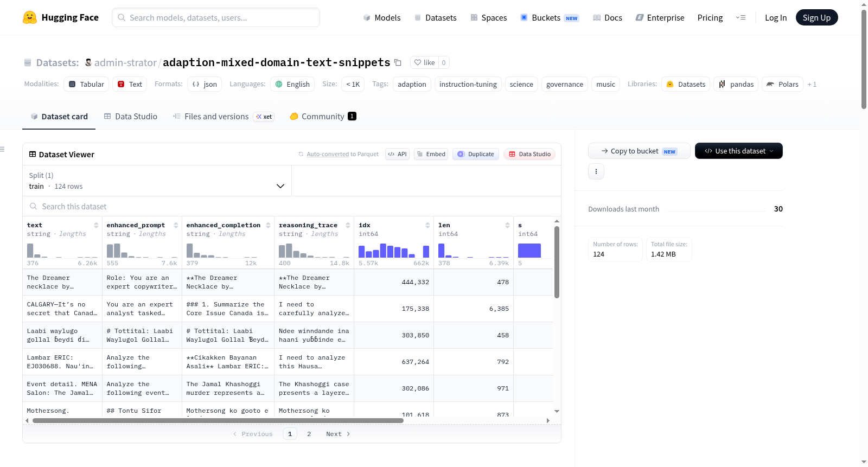Click the Sign Up button

click(x=816, y=17)
